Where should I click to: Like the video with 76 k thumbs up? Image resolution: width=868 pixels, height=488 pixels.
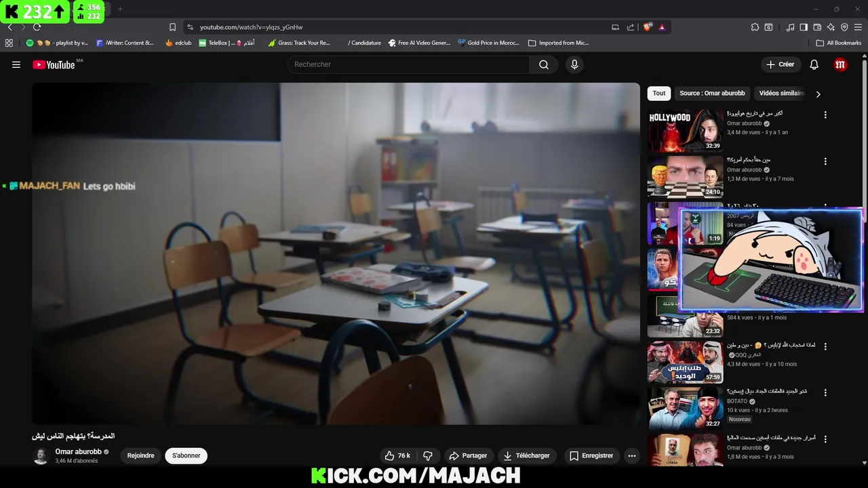pyautogui.click(x=397, y=455)
